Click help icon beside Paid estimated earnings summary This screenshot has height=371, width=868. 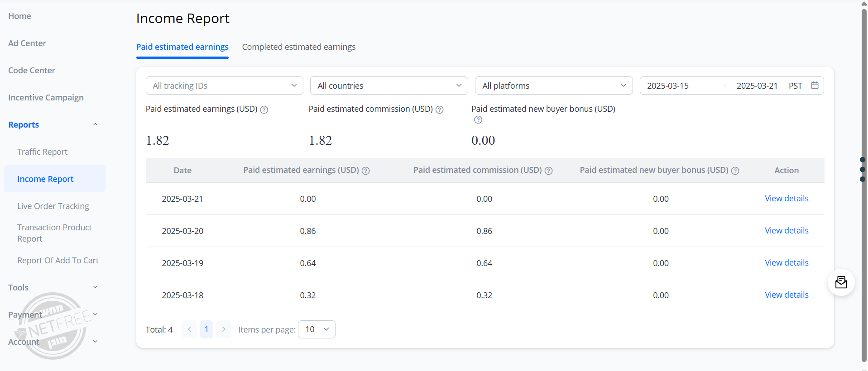coord(264,109)
